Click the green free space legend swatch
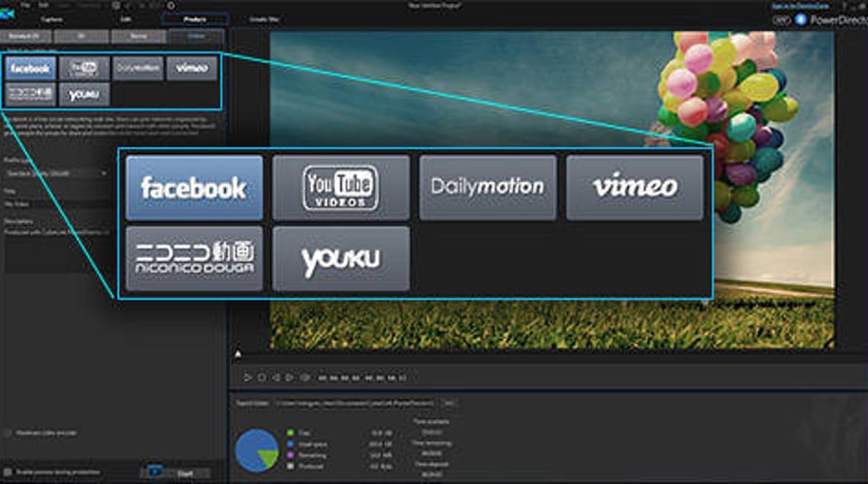Screen dimensions: 868x484 coord(290,432)
